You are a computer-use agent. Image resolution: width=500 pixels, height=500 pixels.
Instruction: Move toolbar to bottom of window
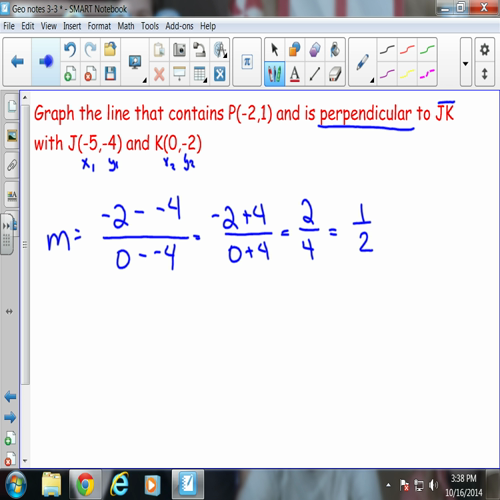[x=485, y=74]
